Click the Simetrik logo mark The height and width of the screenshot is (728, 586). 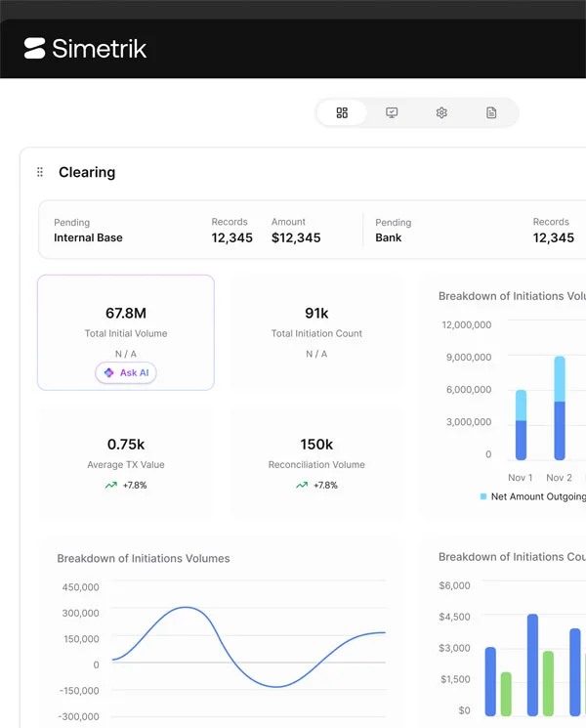point(34,48)
